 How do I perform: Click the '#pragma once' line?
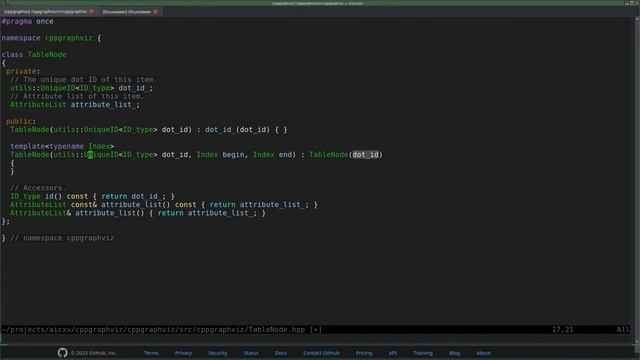pyautogui.click(x=27, y=21)
